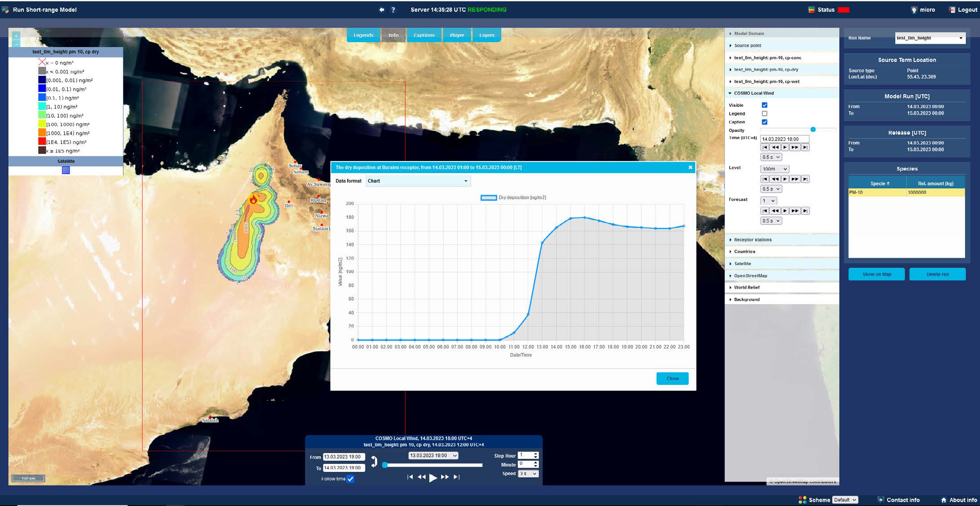Select the PM-10 row in the Species table
This screenshot has width=980, height=506.
(x=875, y=192)
